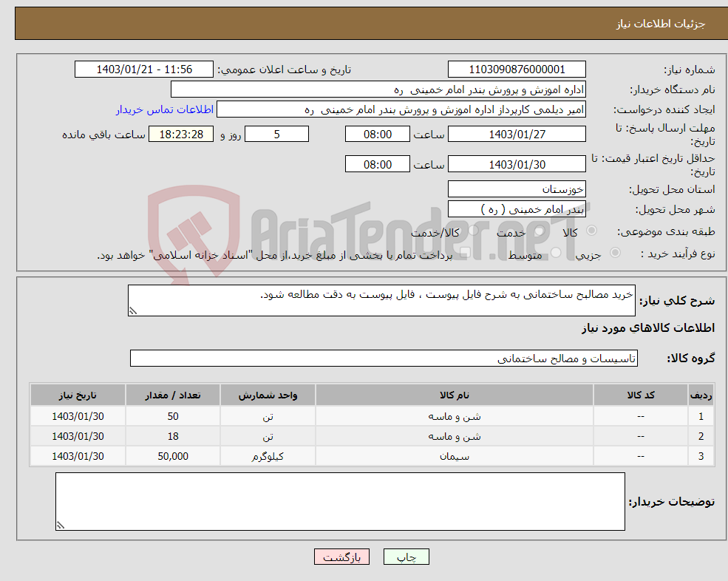Click the تعداد / مقدار column header
This screenshot has height=581, width=728.
click(173, 395)
